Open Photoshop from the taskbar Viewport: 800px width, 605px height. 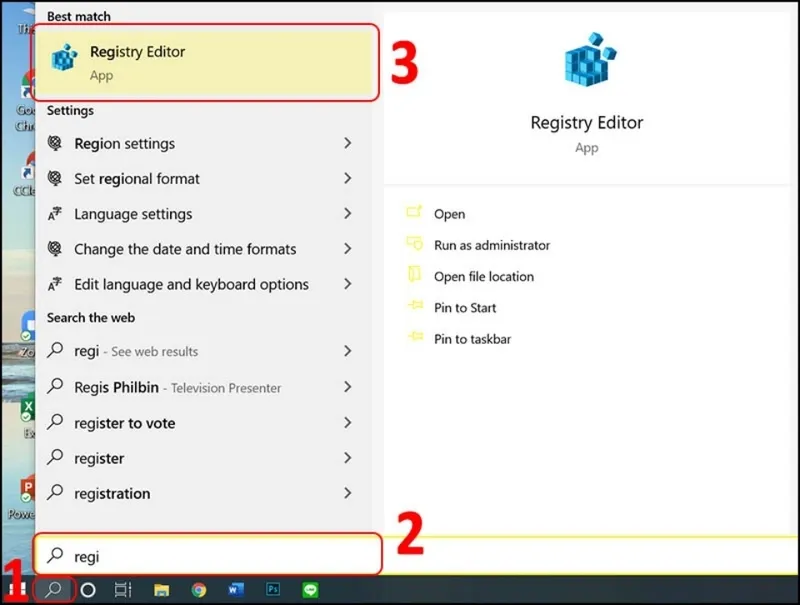[x=273, y=590]
